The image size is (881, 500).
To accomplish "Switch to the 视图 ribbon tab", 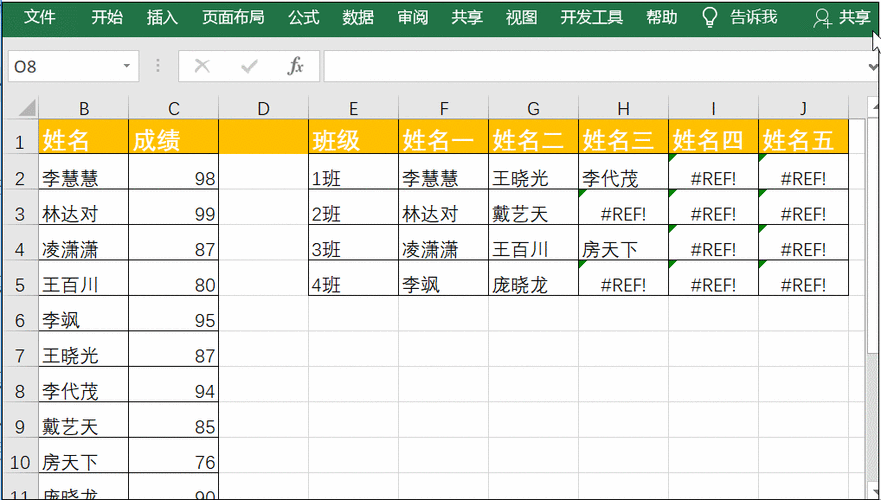I will (521, 17).
